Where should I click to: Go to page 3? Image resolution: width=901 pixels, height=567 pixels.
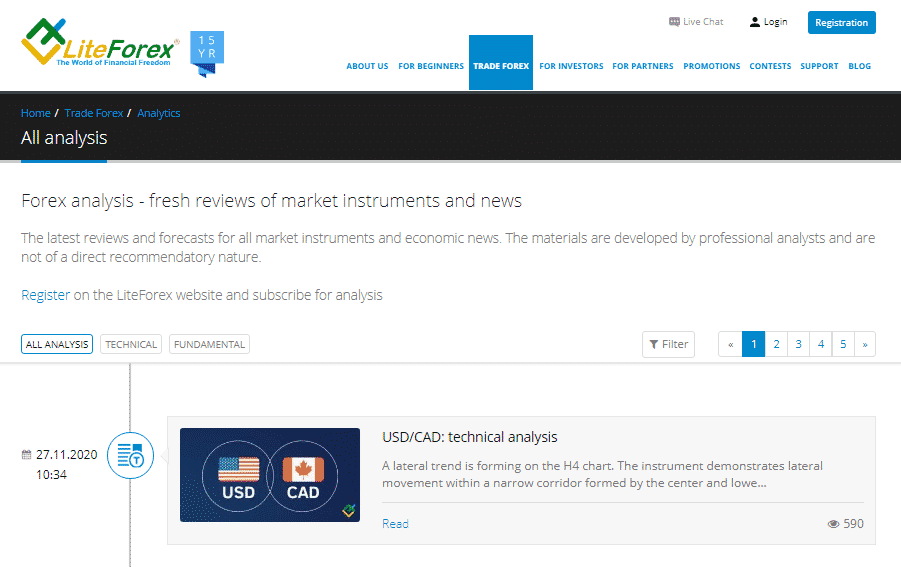click(798, 344)
